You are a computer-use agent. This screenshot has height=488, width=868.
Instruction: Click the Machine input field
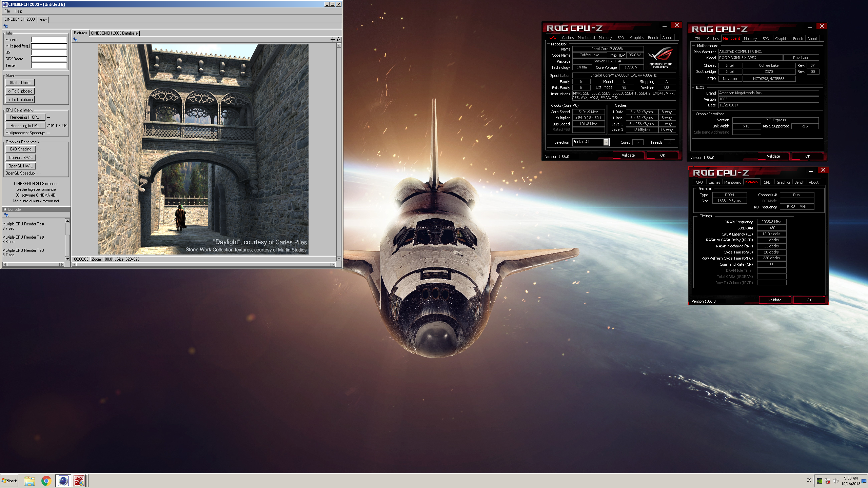pos(49,40)
